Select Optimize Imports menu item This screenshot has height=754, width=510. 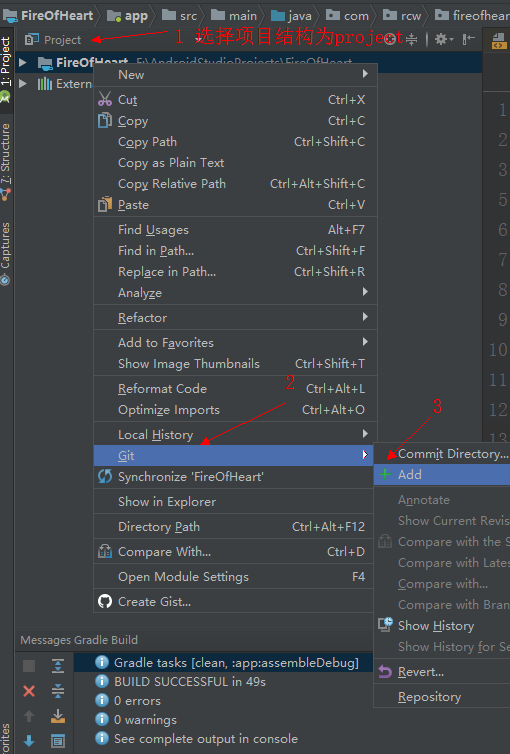pos(236,409)
